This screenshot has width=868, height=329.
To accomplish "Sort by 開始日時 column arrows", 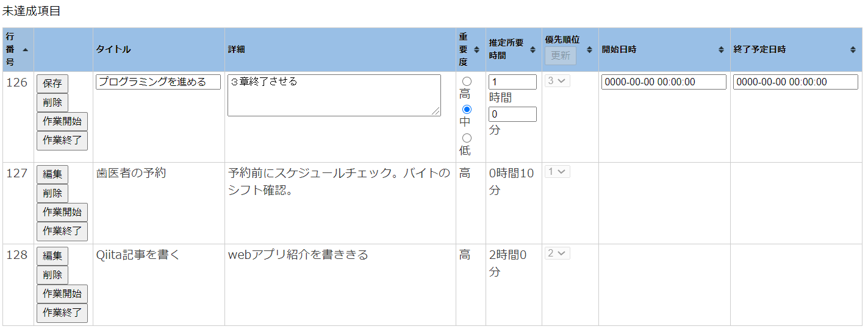I will click(x=721, y=49).
